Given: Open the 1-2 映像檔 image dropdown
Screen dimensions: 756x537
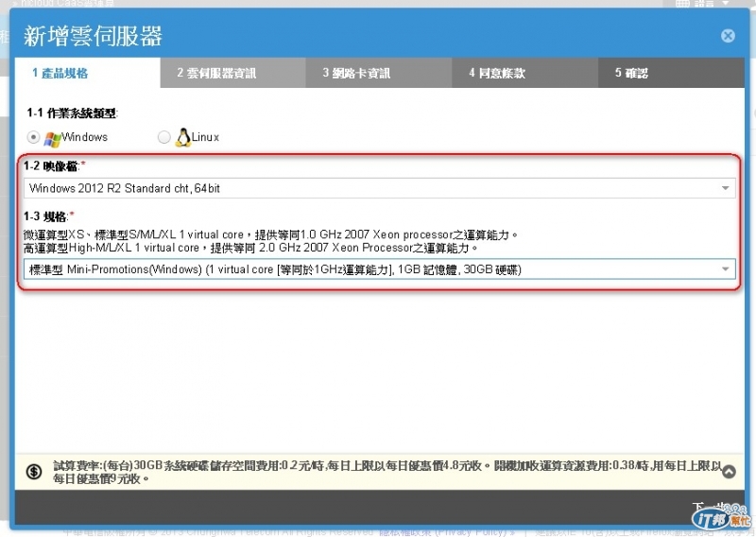Looking at the screenshot, I should [x=380, y=188].
